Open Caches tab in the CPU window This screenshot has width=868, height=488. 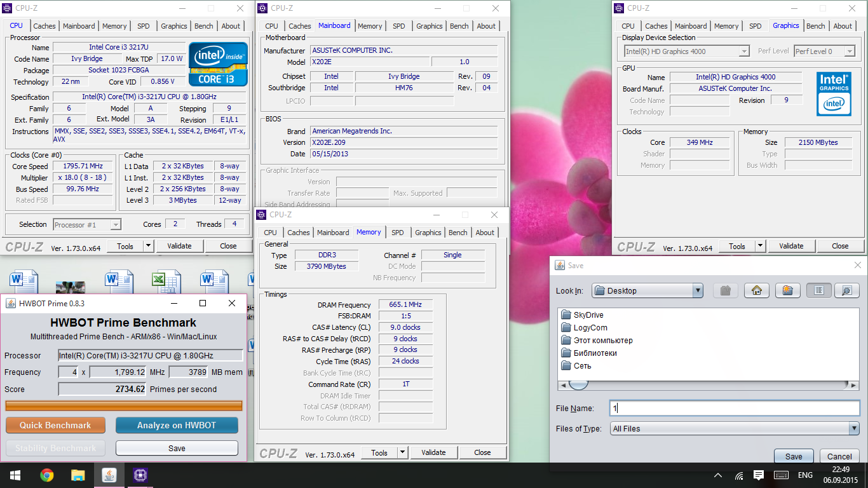click(x=44, y=26)
